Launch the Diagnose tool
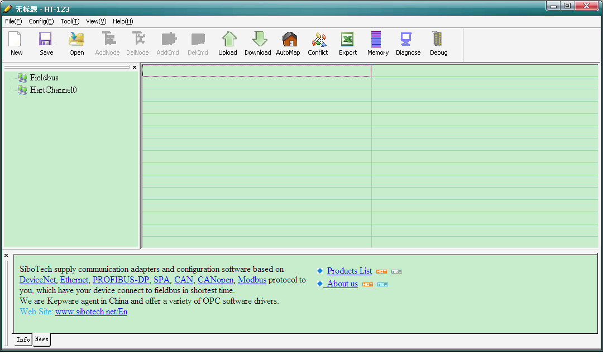 click(408, 40)
